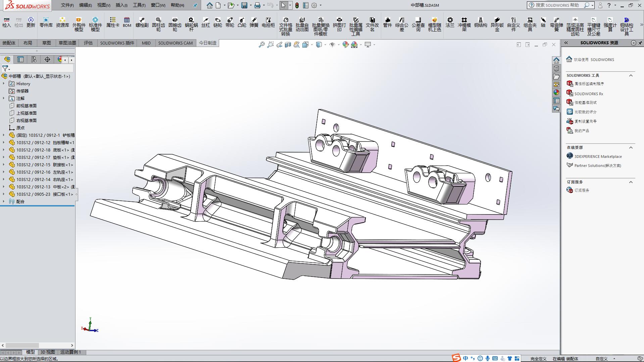The image size is (644, 362).
Task: Click the 轴 shaft tool icon
Action: (543, 22)
